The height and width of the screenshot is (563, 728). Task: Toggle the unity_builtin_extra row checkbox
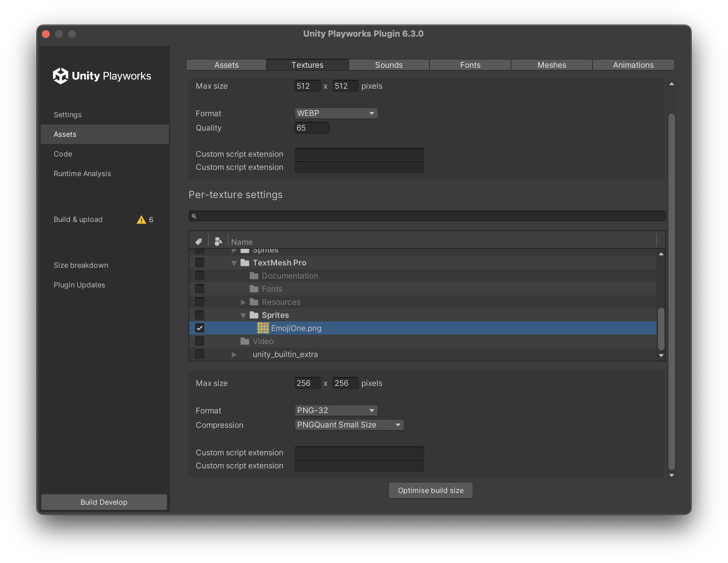click(x=200, y=354)
